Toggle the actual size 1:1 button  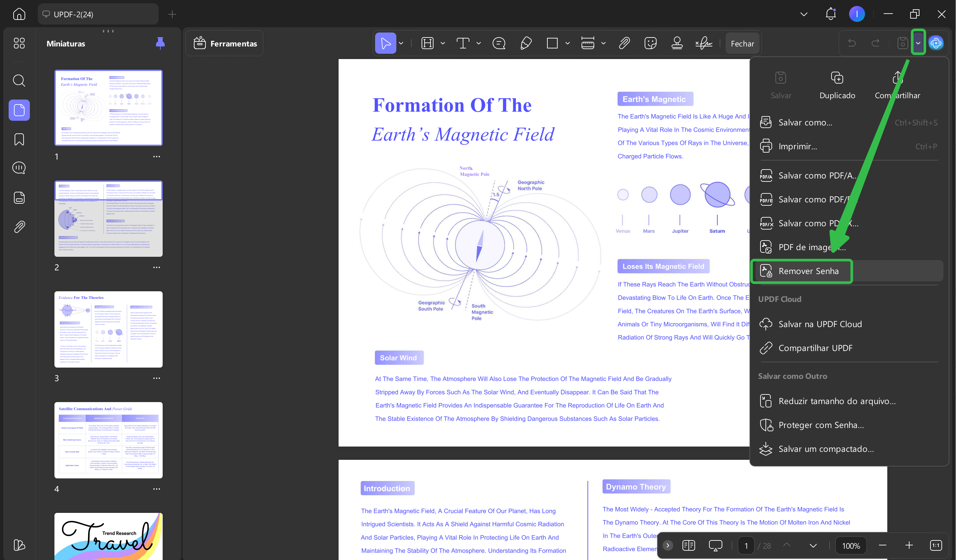(935, 546)
